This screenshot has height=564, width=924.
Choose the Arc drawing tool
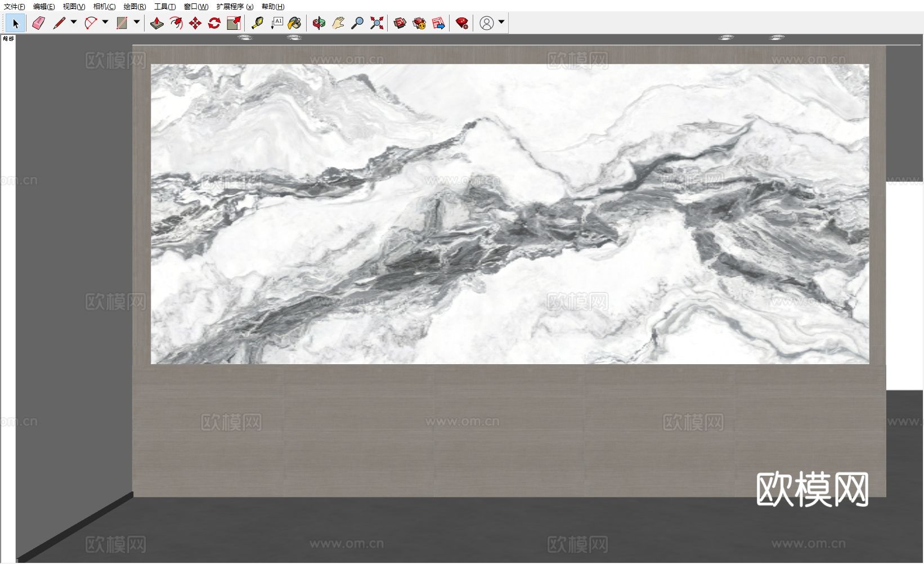click(90, 23)
